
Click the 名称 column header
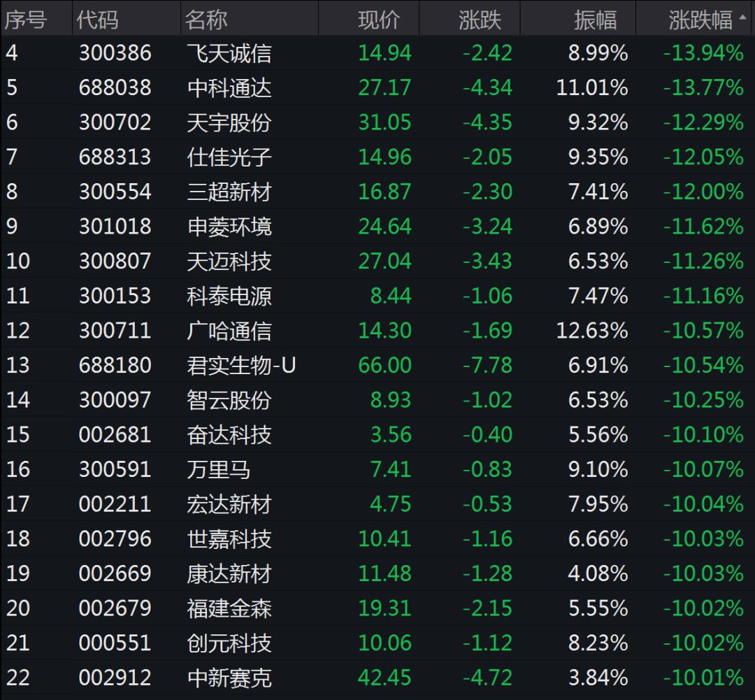(x=206, y=20)
